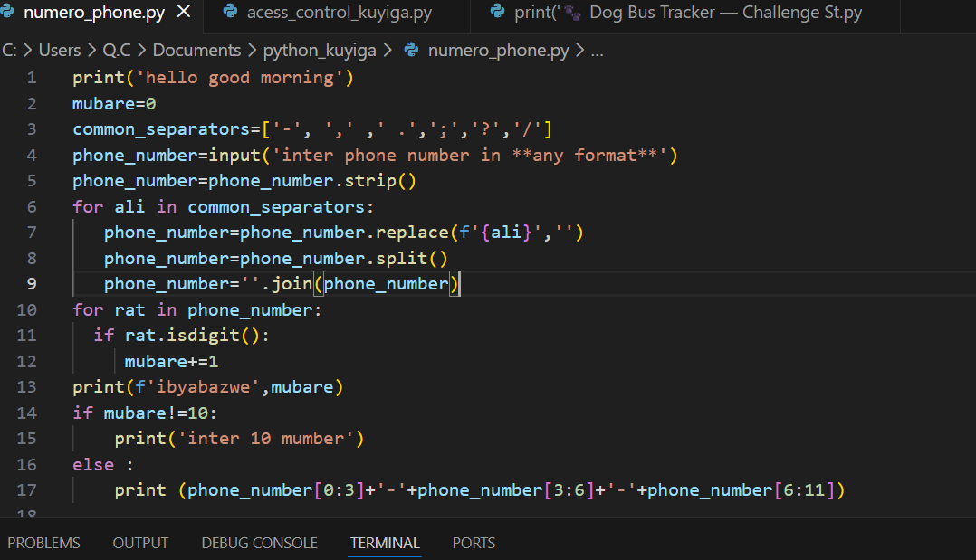976x560 pixels.
Task: Click the slice phone_number[0:3]
Action: coord(276,491)
